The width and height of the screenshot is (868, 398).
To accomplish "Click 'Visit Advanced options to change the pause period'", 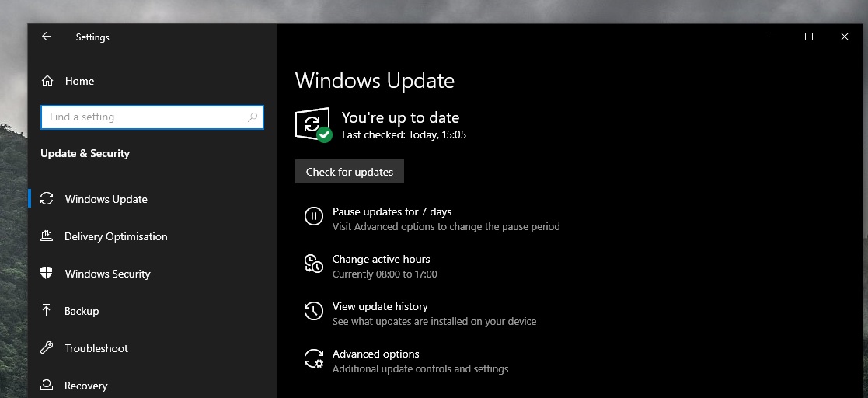I will point(446,226).
